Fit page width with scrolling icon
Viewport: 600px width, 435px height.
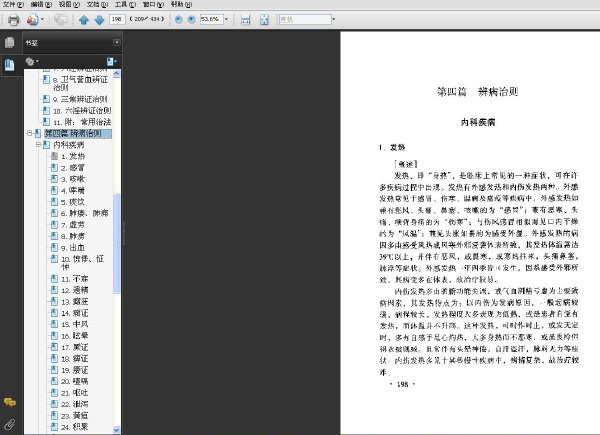(245, 20)
